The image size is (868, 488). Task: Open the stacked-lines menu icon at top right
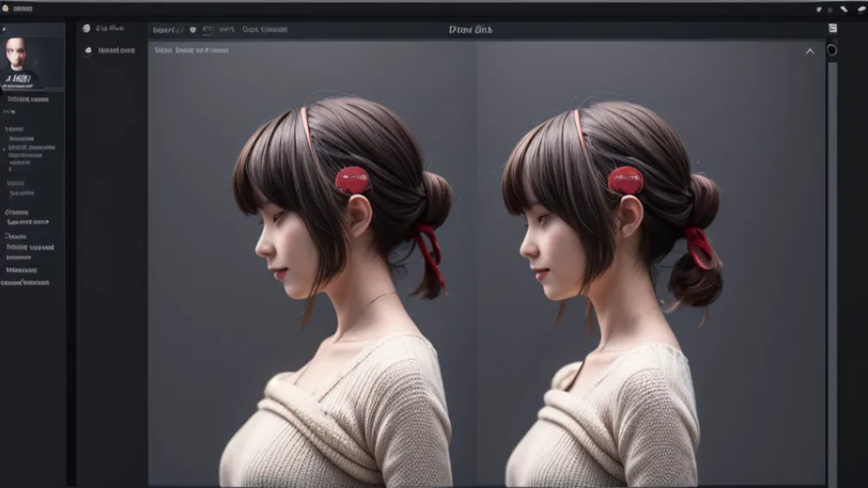coord(833,28)
